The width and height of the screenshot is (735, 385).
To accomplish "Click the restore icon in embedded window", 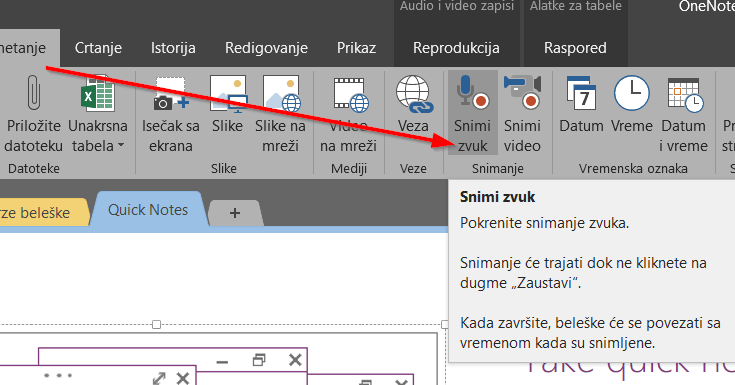I will pyautogui.click(x=259, y=360).
